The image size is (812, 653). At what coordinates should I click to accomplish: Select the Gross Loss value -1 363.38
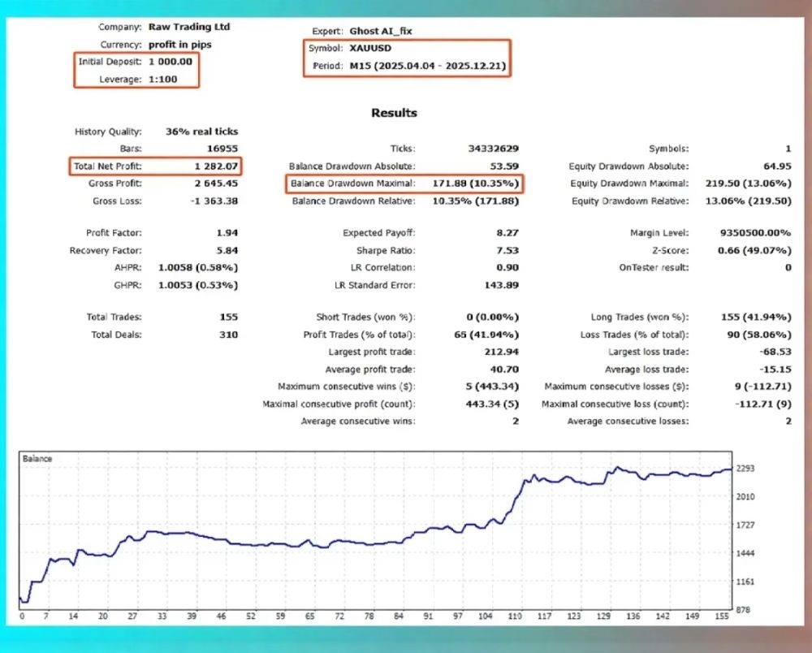210,201
